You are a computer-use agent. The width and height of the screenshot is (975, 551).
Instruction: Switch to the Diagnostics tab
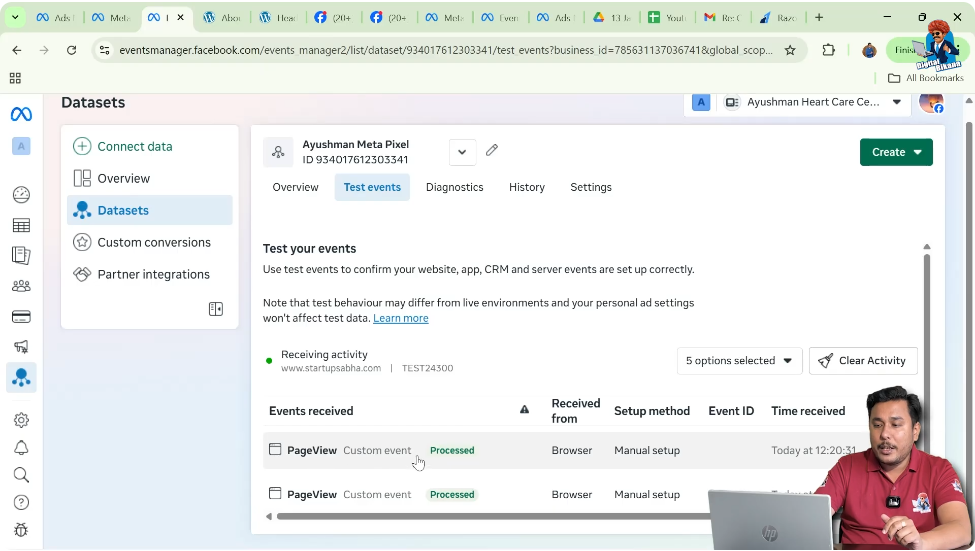[455, 187]
